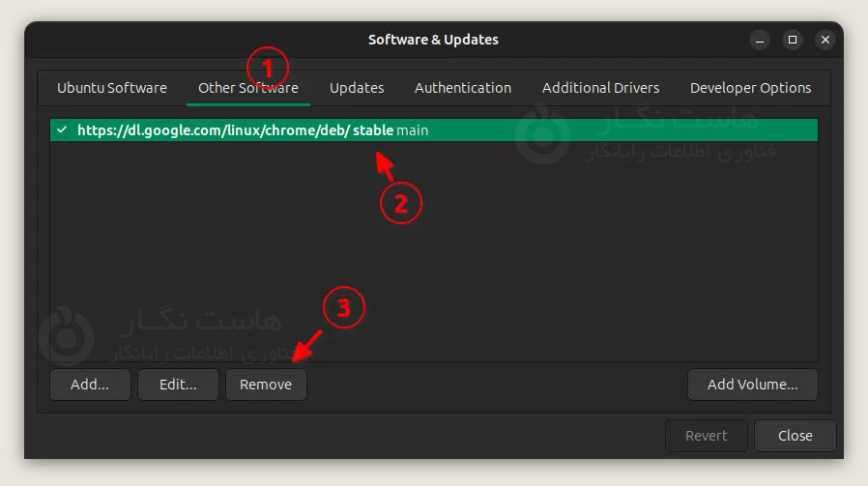The height and width of the screenshot is (486, 868).
Task: Switch to the Other Software tab
Action: pyautogui.click(x=247, y=88)
